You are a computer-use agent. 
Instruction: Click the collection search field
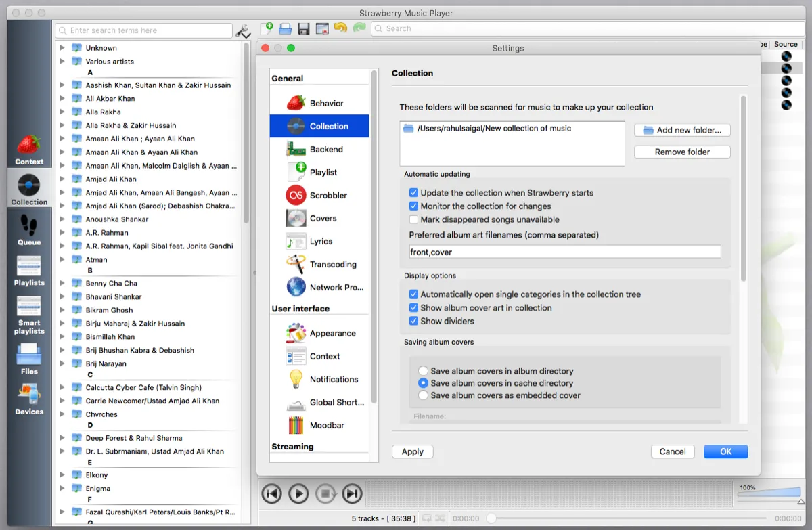coord(145,30)
